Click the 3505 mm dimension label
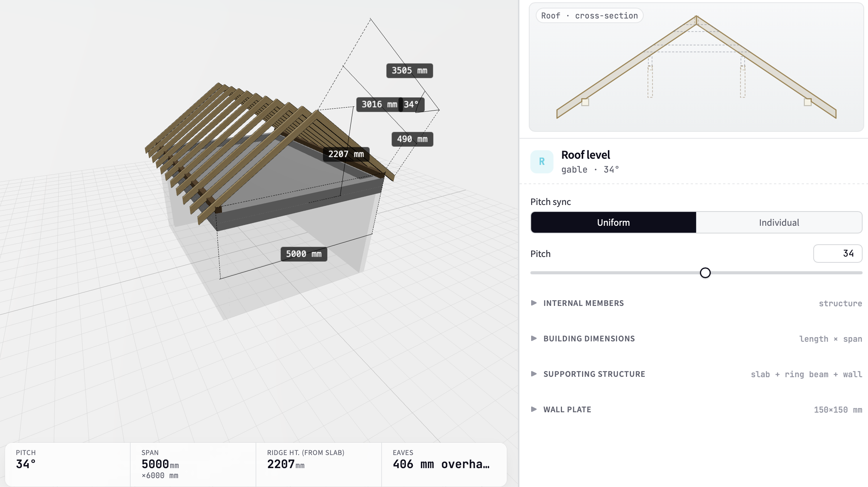The image size is (868, 487). tap(409, 71)
